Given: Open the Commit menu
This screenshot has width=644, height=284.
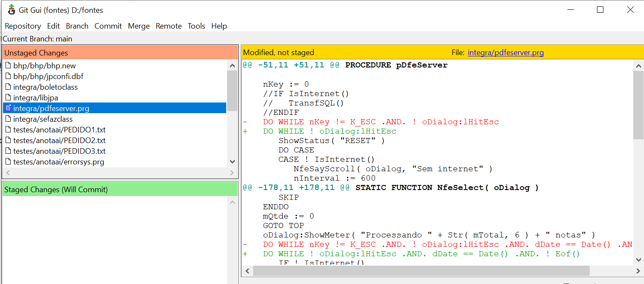Looking at the screenshot, I should [x=108, y=26].
